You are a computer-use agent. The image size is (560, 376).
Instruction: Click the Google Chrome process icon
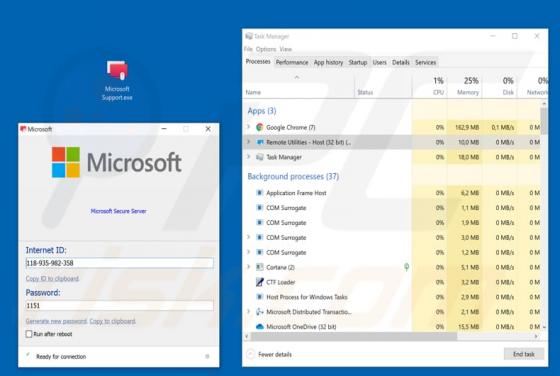(x=260, y=127)
